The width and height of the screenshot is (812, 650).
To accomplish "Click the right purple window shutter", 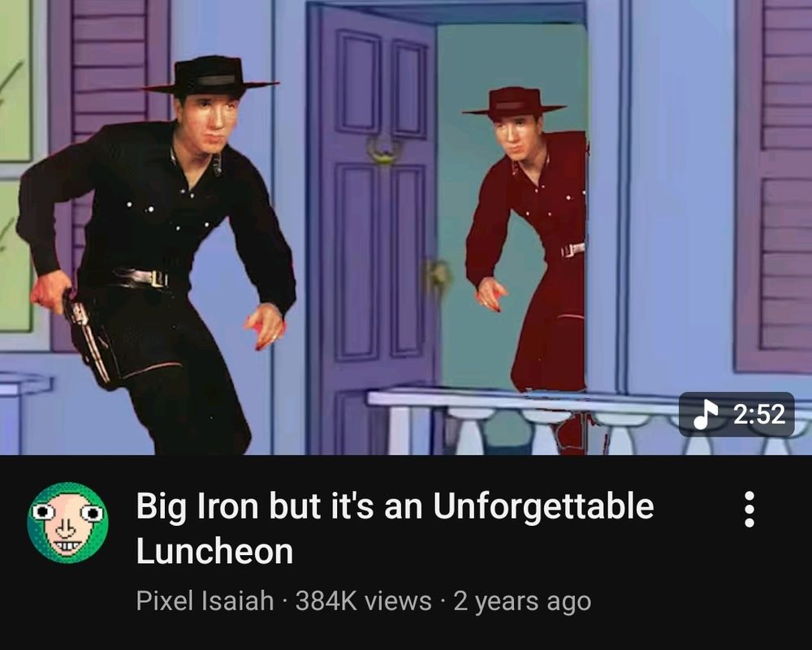I will [x=773, y=187].
